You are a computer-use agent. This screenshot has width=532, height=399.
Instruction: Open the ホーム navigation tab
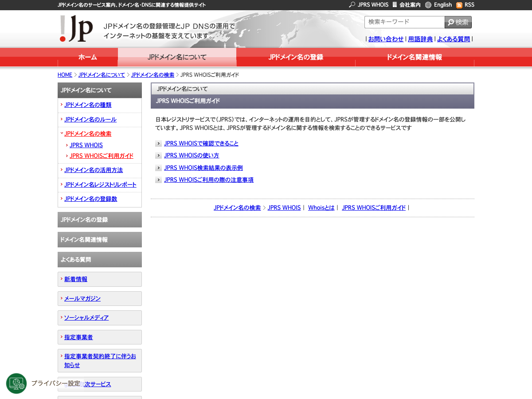click(88, 57)
